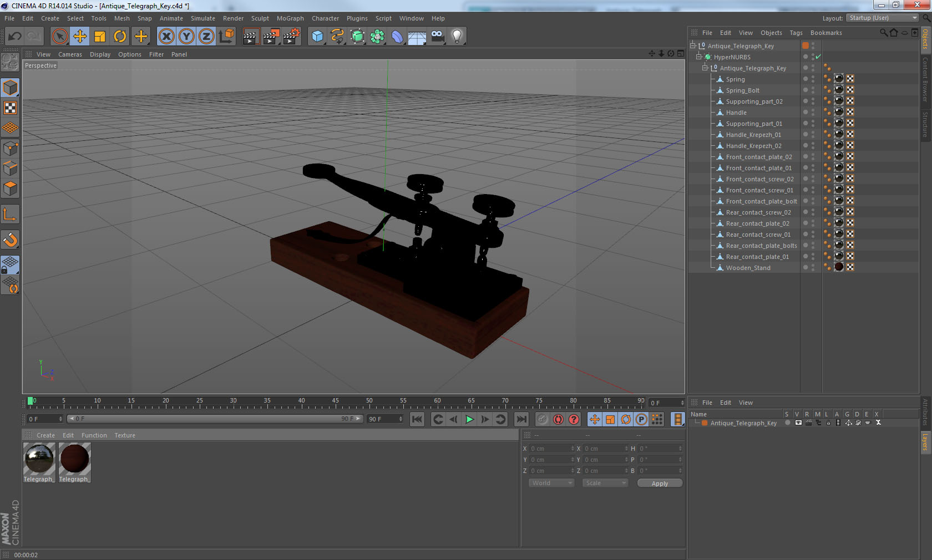The width and height of the screenshot is (932, 560).
Task: Open Edit Render Settings
Action: coord(291,37)
